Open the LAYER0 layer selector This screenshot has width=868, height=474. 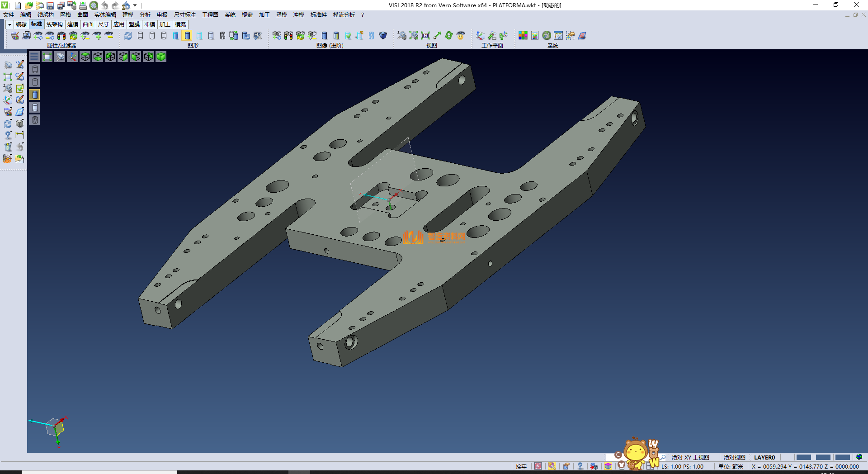click(x=764, y=457)
